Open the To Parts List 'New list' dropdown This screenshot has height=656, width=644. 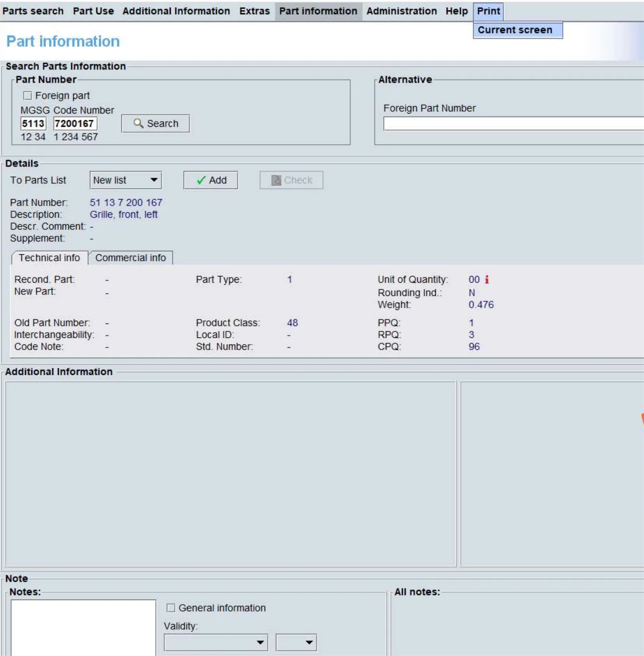coord(125,180)
